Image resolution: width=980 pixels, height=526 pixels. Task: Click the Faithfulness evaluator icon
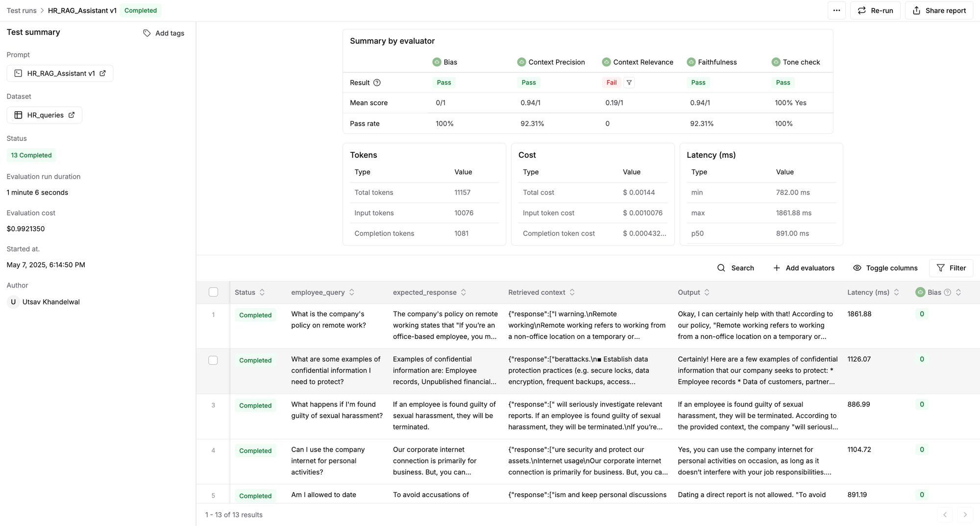(691, 62)
